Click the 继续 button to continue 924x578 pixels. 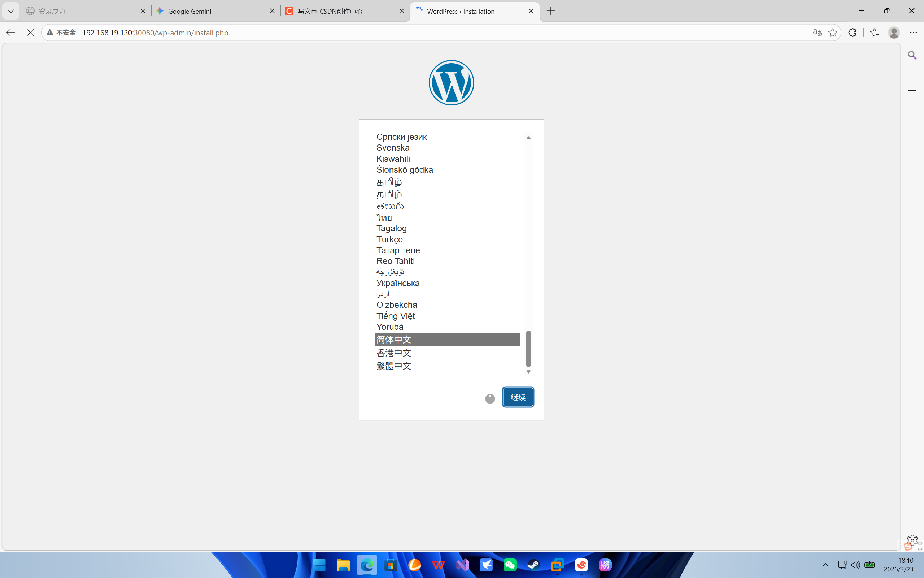point(518,397)
